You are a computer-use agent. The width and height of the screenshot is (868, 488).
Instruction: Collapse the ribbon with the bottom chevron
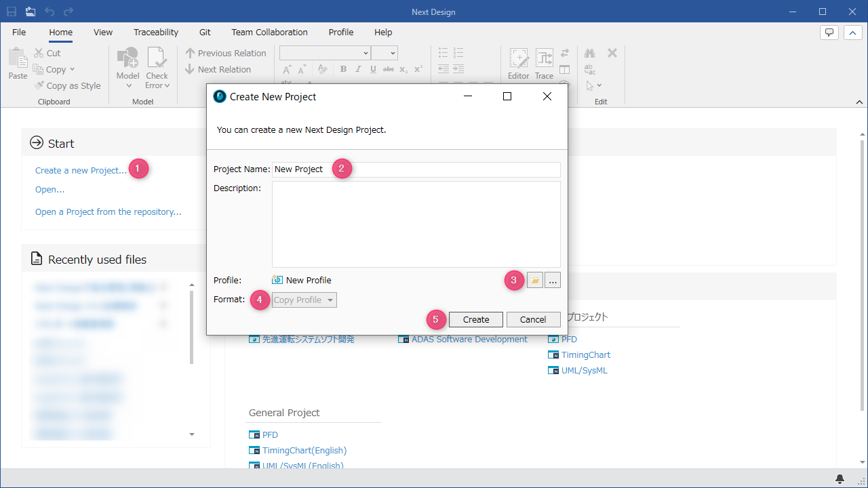point(859,102)
